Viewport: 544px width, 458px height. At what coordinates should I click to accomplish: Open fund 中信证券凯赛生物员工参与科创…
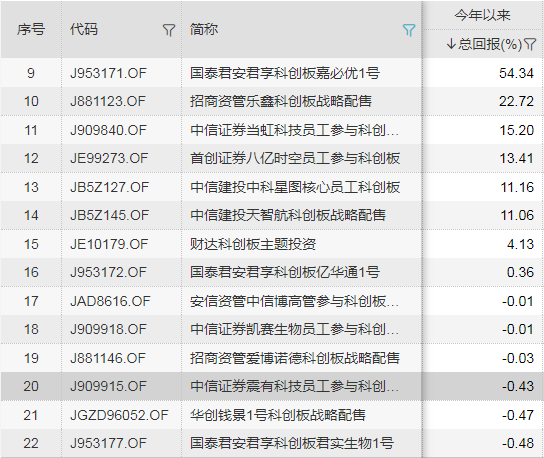coord(294,329)
